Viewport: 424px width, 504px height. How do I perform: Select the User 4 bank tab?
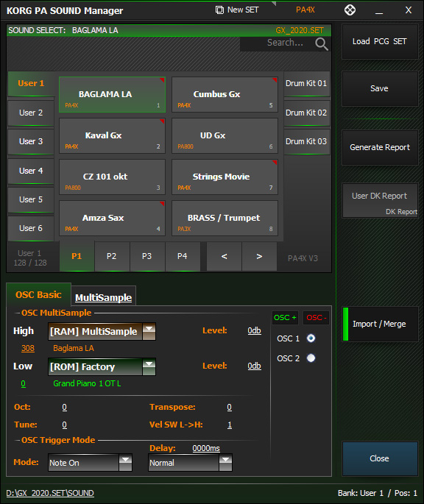coord(31,171)
